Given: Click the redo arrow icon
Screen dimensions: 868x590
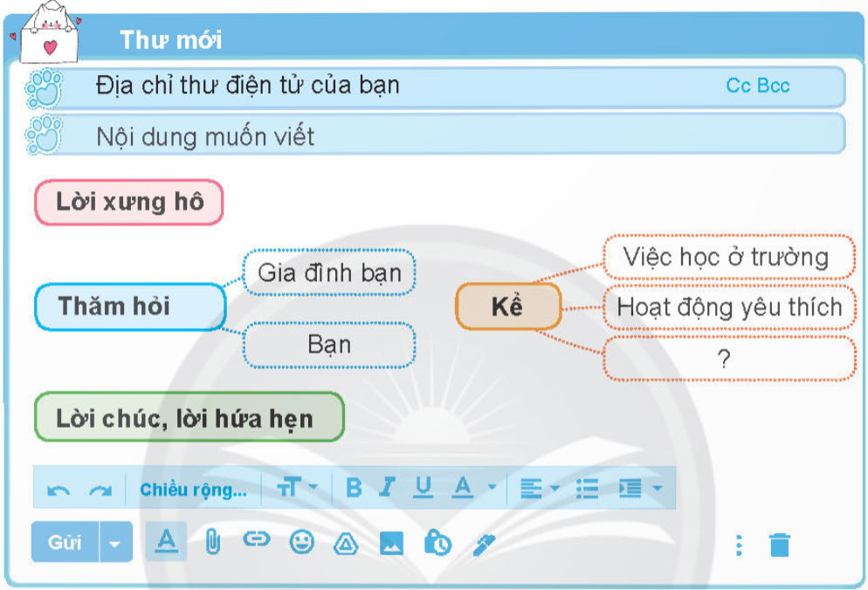Looking at the screenshot, I should click(x=100, y=491).
